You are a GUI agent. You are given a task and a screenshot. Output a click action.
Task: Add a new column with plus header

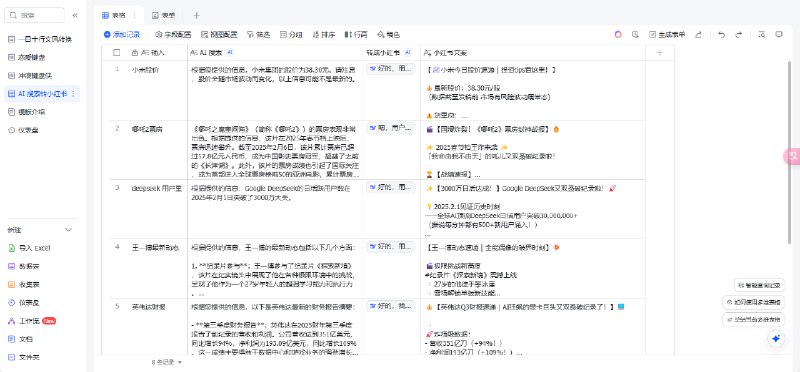click(659, 53)
